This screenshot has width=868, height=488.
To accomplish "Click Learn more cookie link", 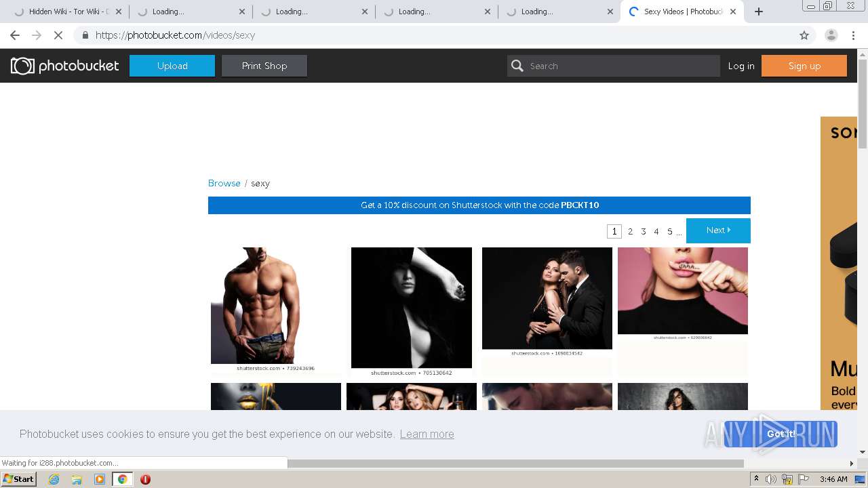I will tap(427, 434).
